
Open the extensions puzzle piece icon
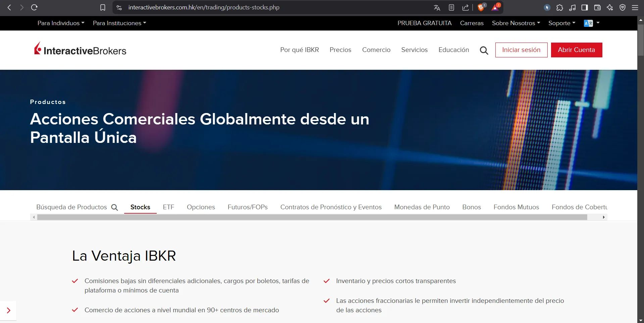click(560, 7)
